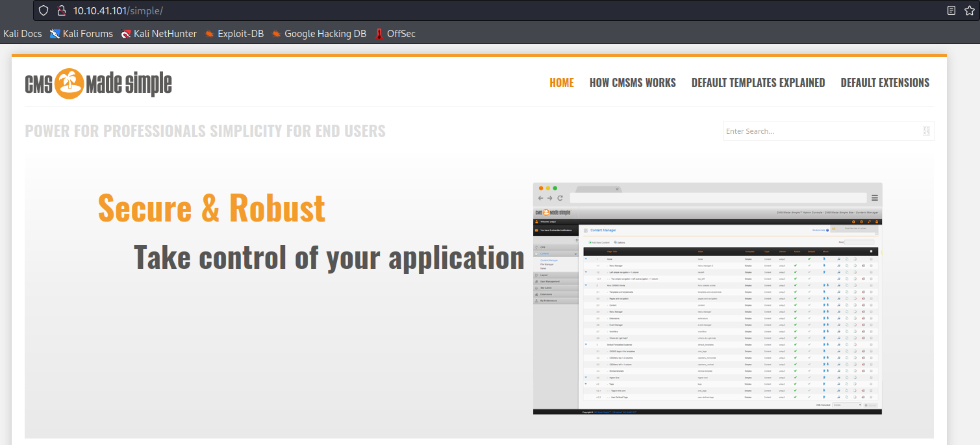Open the Kali Docs bookmark

click(23, 34)
